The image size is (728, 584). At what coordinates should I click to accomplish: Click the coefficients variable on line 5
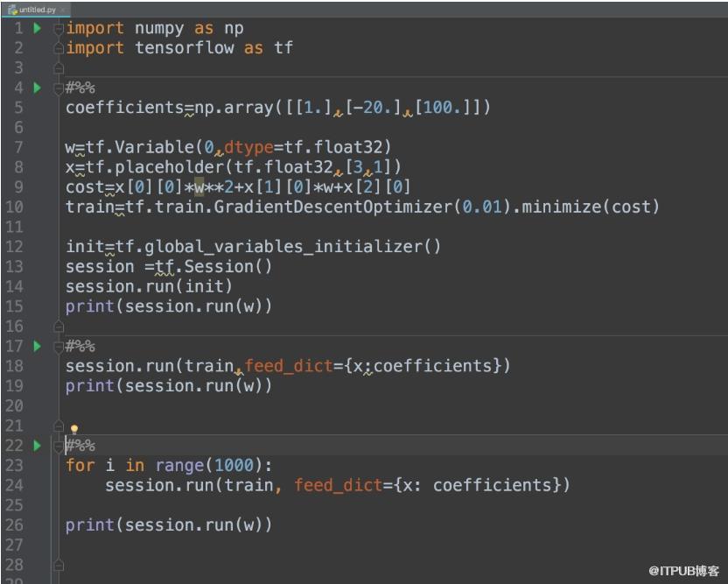tap(124, 108)
